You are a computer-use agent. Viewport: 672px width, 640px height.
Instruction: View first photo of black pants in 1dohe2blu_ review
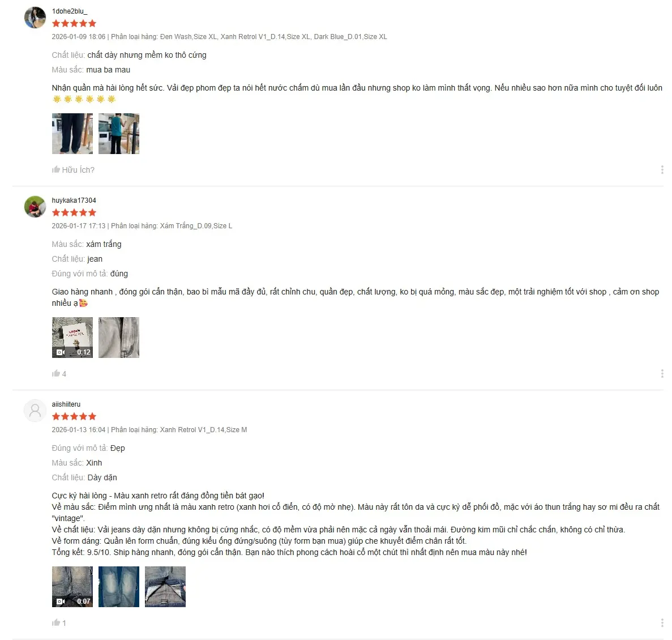72,134
